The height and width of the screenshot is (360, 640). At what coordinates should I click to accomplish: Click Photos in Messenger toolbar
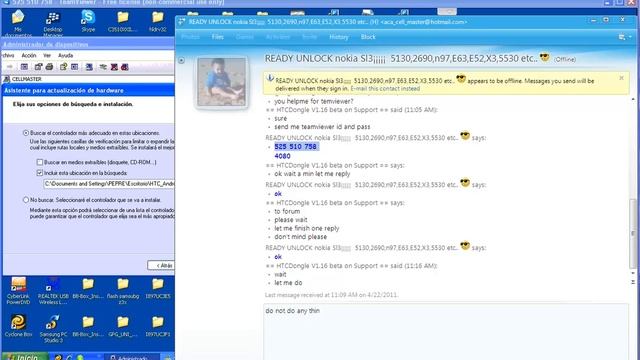point(190,37)
